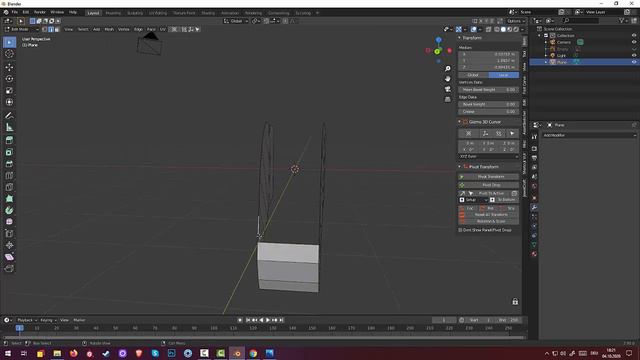640x360 pixels.
Task: Open the File menu
Action: (15, 12)
